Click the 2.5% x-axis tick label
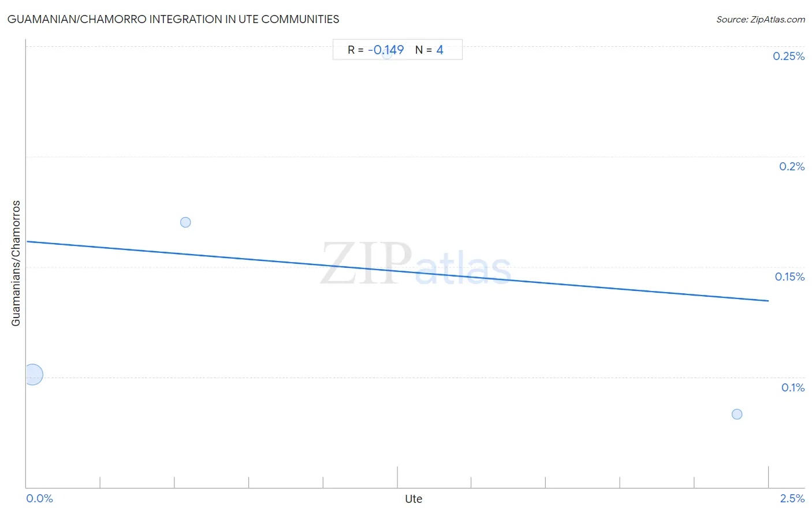The height and width of the screenshot is (515, 812). [792, 498]
